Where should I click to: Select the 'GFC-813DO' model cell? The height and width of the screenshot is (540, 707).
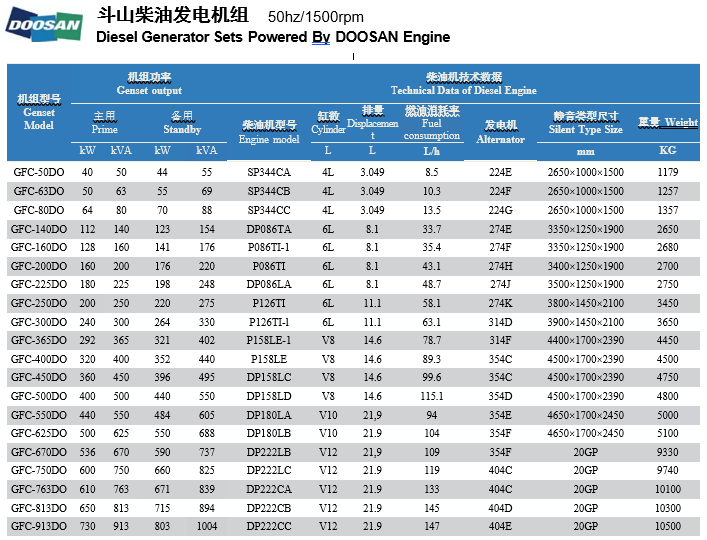click(x=39, y=508)
